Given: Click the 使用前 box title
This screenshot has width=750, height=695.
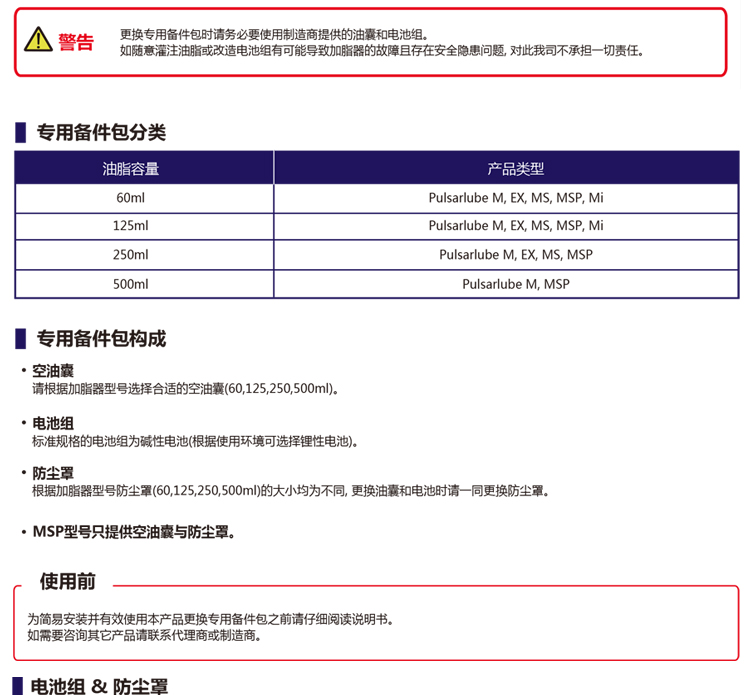Looking at the screenshot, I should click(x=67, y=582).
